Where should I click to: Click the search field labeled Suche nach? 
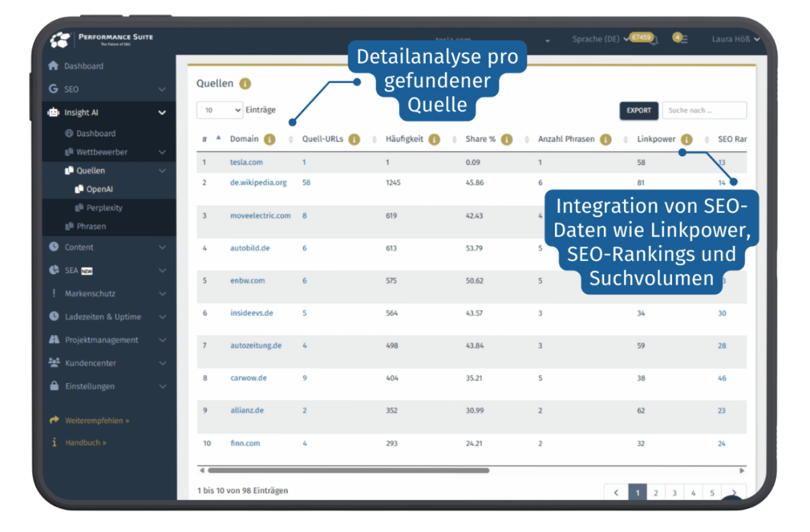click(x=704, y=110)
